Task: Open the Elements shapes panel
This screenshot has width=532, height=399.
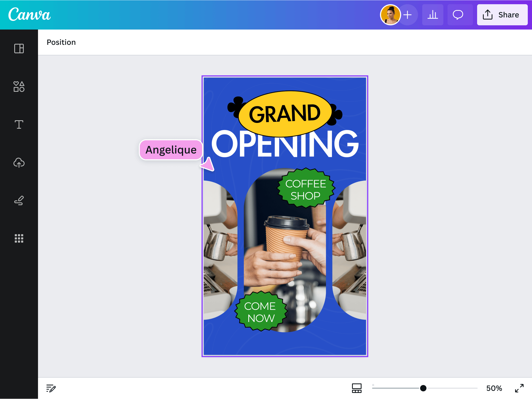Action: (x=19, y=86)
